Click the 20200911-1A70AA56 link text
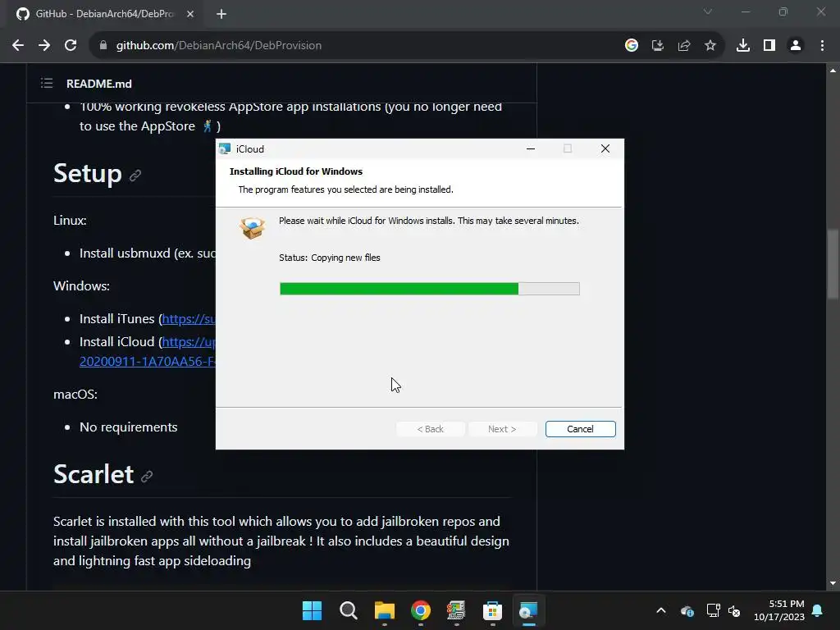Image resolution: width=840 pixels, height=630 pixels. coord(148,362)
